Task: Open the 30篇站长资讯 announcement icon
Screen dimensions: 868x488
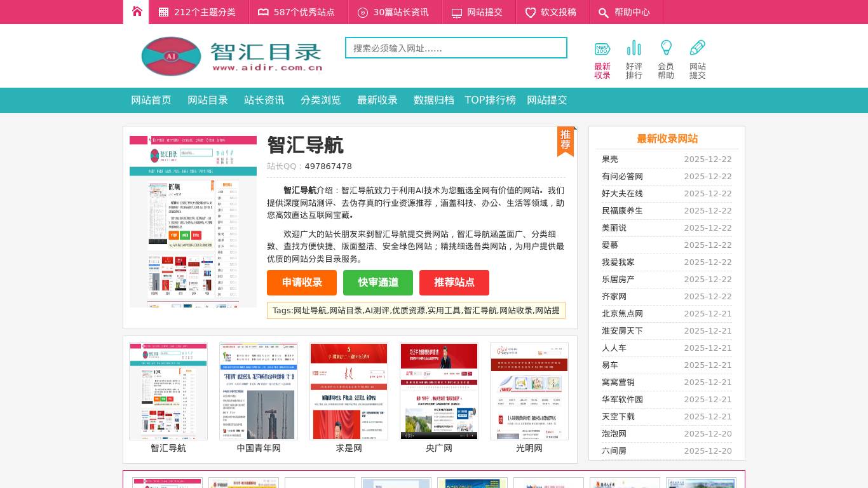Action: (363, 12)
